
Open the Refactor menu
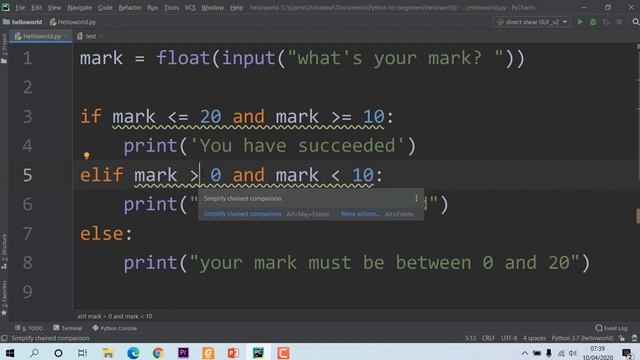tap(130, 8)
